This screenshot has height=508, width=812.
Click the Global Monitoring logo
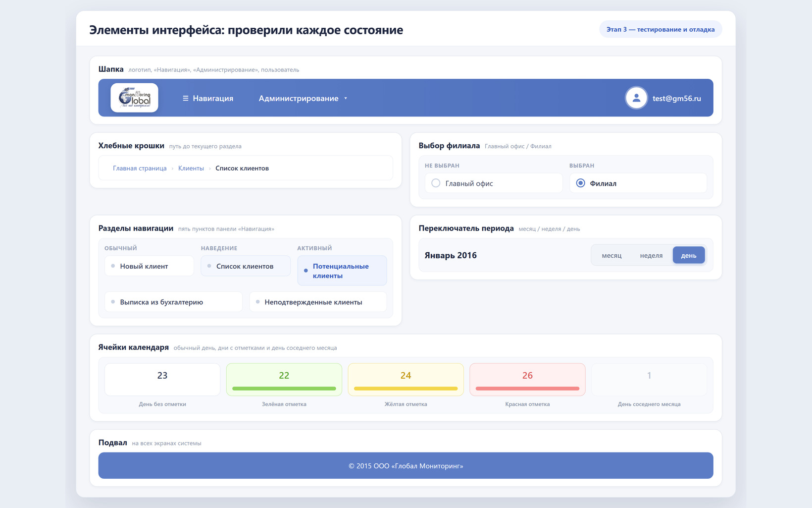point(134,98)
